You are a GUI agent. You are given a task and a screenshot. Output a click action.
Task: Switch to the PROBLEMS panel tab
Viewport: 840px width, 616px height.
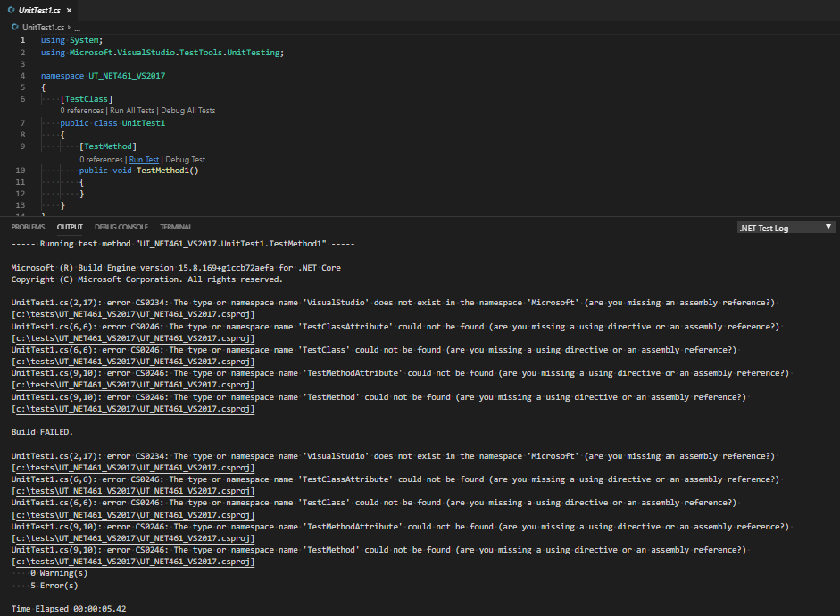click(x=28, y=227)
